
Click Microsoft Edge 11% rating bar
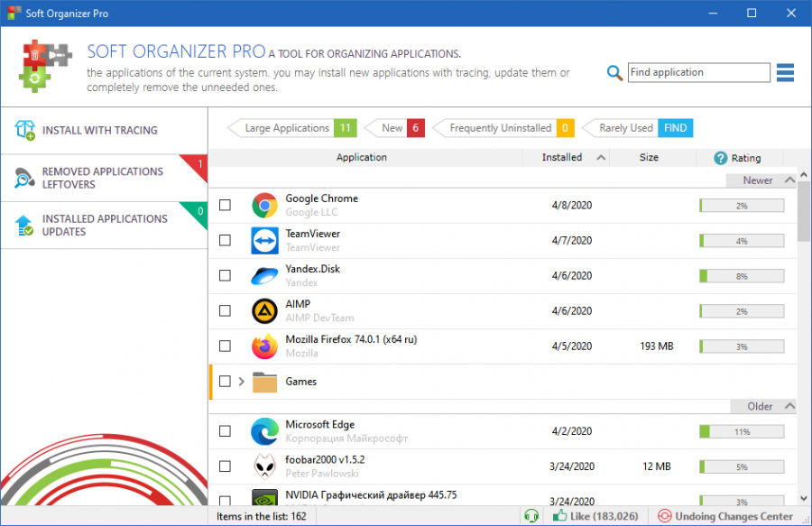[742, 431]
